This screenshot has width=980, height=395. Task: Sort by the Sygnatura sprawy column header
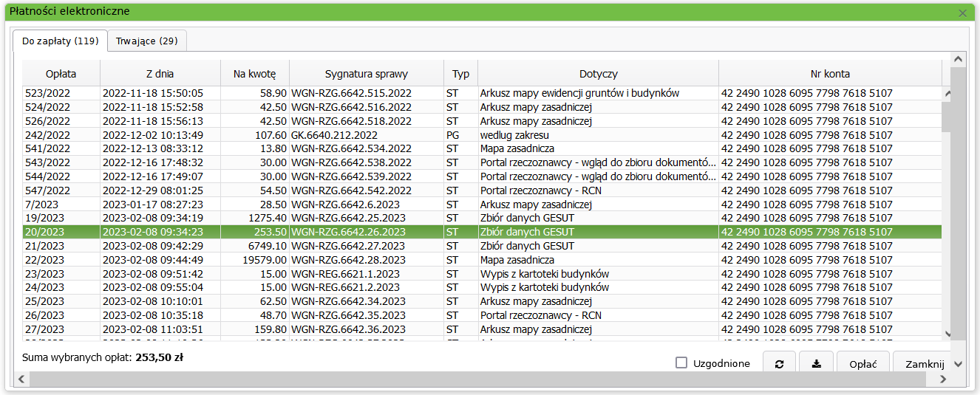(366, 74)
